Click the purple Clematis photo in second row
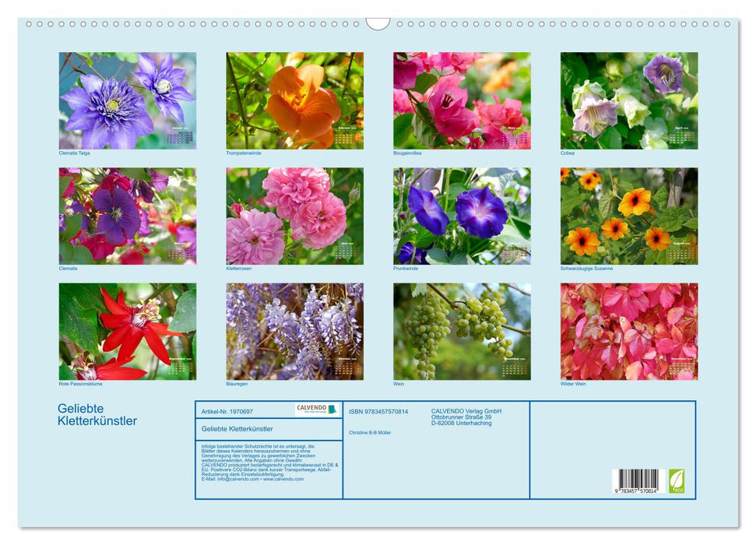The height and width of the screenshot is (545, 756). click(128, 216)
